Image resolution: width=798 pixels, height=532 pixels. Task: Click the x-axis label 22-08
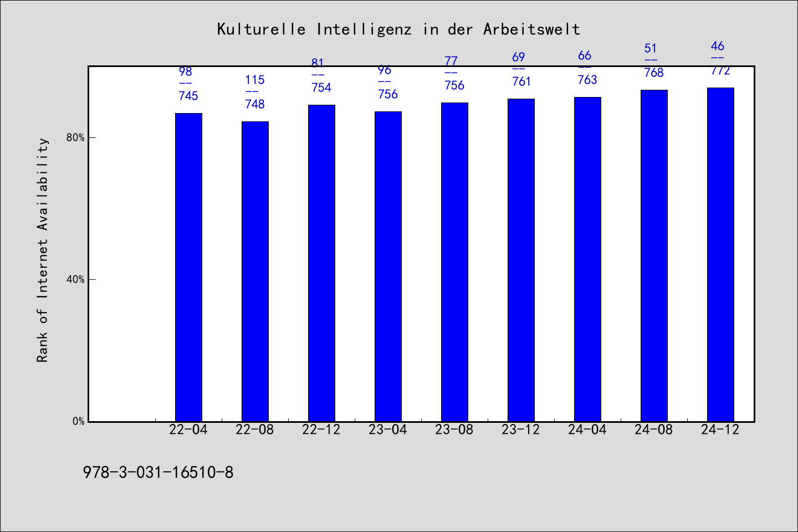[255, 429]
